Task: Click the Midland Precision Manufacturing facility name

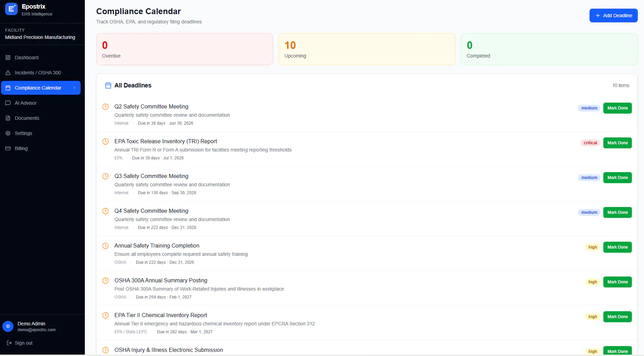Action: click(40, 37)
